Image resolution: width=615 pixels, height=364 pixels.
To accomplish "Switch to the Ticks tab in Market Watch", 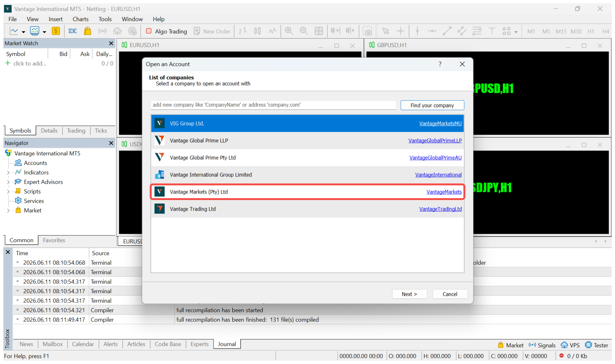I will pyautogui.click(x=101, y=131).
